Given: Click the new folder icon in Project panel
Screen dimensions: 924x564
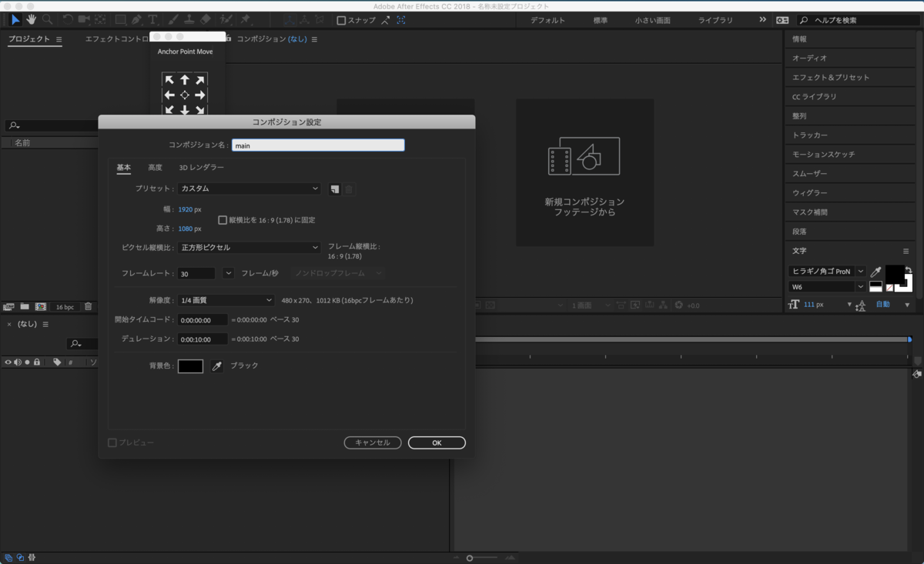Looking at the screenshot, I should click(x=25, y=306).
